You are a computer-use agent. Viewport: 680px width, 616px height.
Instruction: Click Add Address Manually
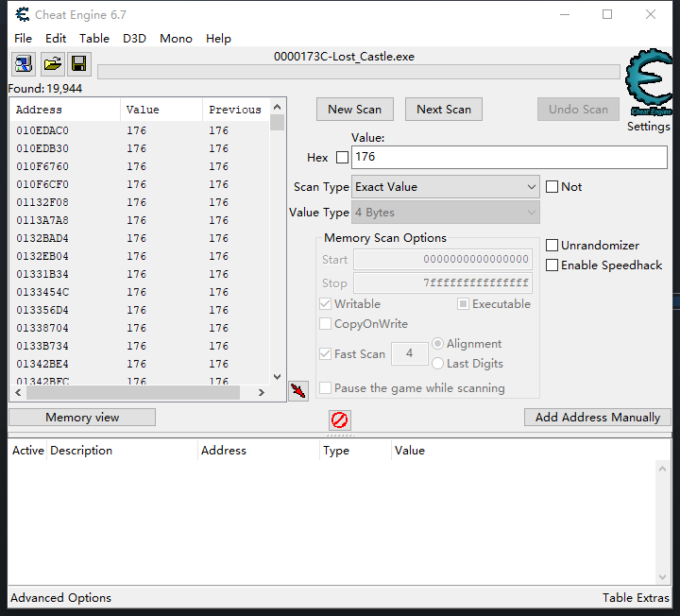point(598,418)
